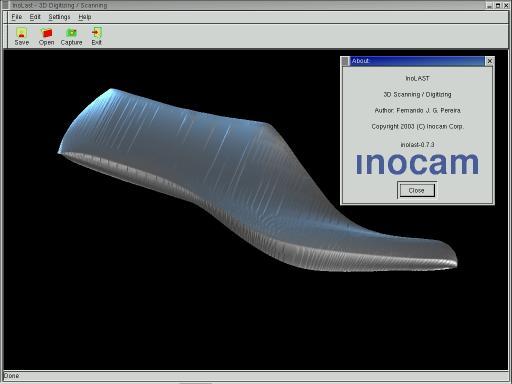Click the toolbar drag handle
Viewport: 512px width, 384px height.
[5, 36]
